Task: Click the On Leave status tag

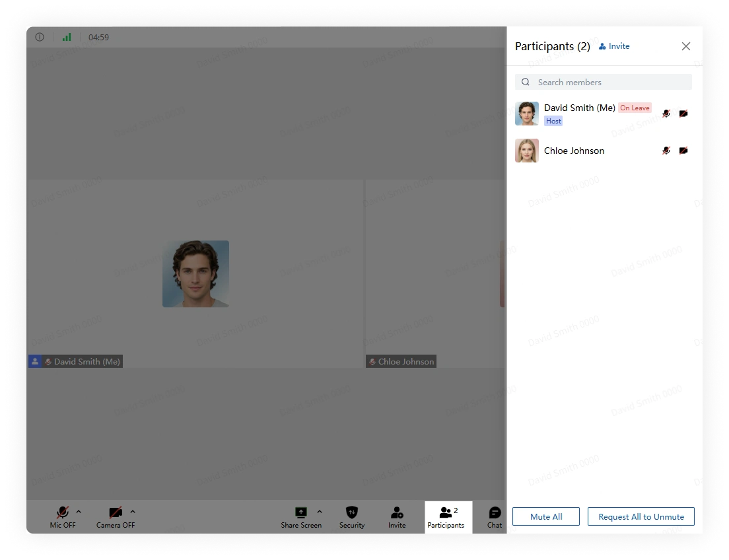Action: 635,108
